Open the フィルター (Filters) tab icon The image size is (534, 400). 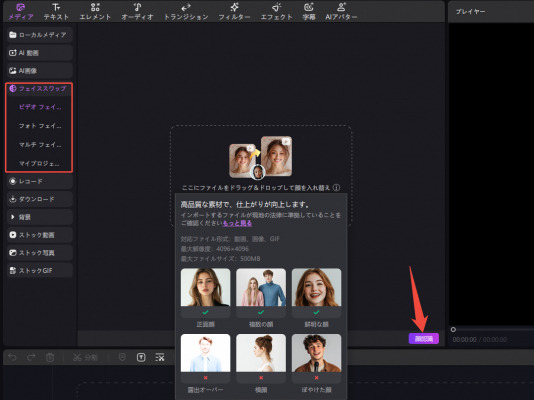(x=234, y=7)
